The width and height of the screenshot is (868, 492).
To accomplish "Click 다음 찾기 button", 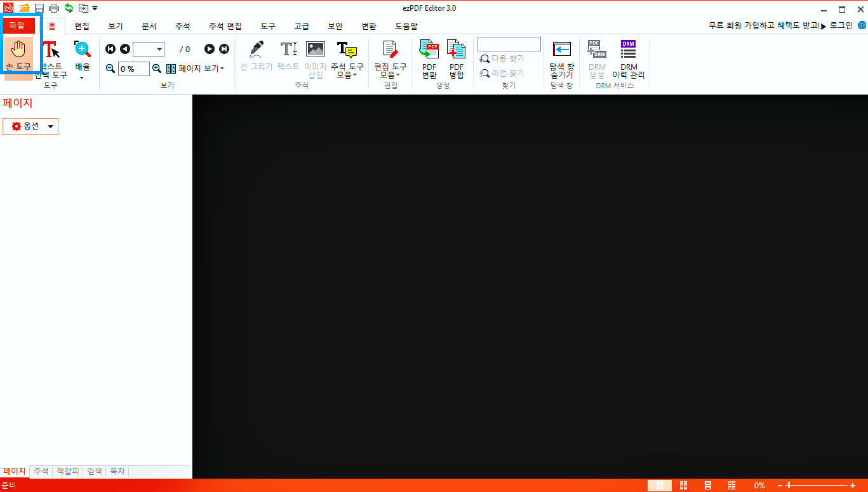I will [x=502, y=58].
